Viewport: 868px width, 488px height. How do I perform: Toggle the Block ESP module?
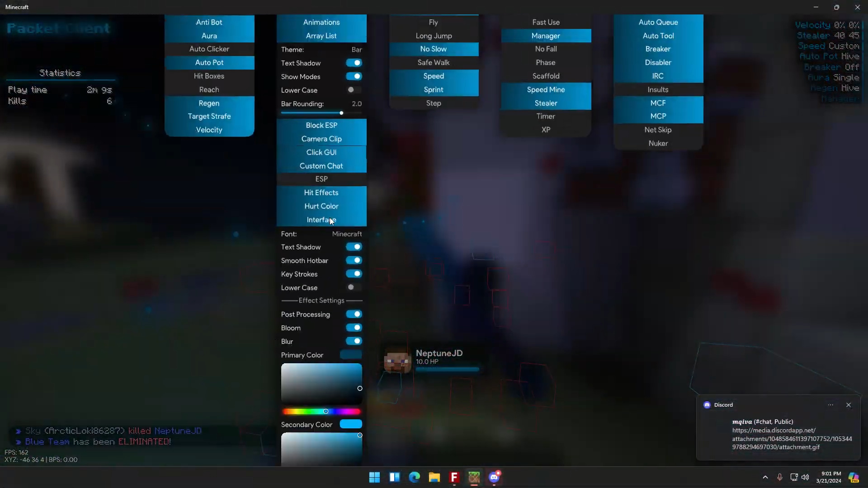click(x=321, y=125)
